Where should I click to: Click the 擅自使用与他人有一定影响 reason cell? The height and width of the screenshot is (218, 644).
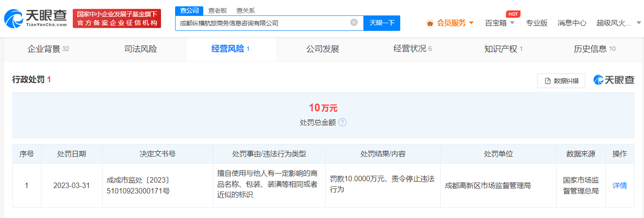[269, 185]
